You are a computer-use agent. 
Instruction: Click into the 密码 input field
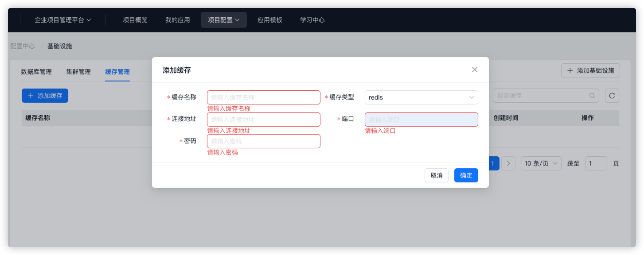pos(263,141)
